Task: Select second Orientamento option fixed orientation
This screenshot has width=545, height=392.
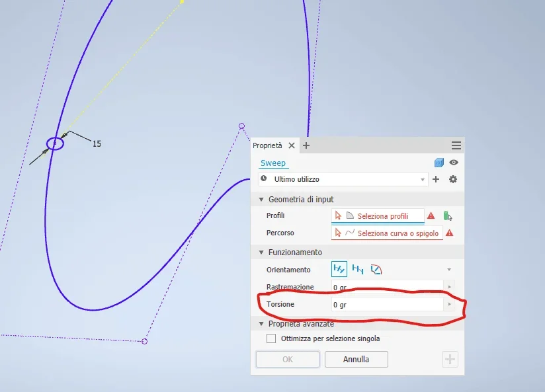Action: pyautogui.click(x=358, y=269)
